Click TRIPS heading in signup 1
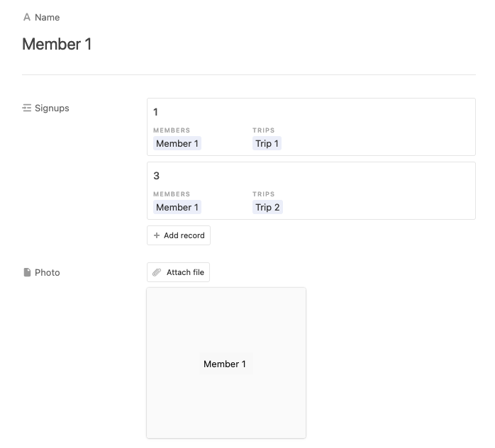The image size is (495, 448). coord(264,130)
